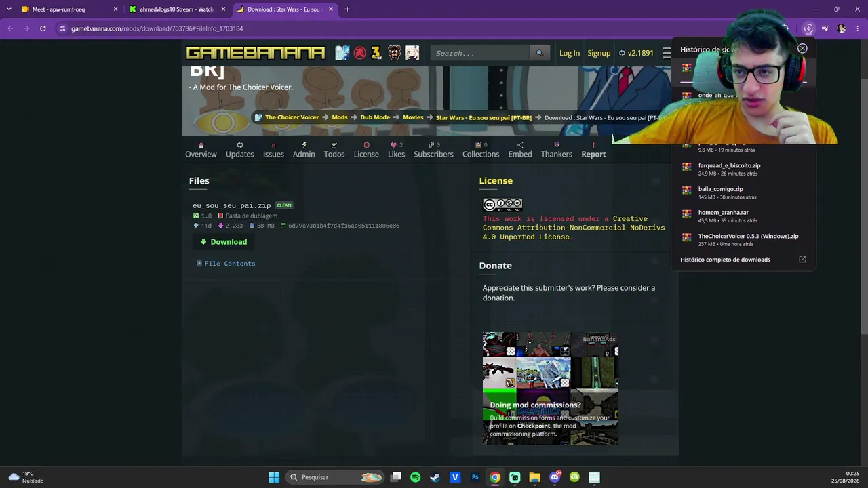Open File Explorer from the taskbar
This screenshot has height=488, width=868.
tap(534, 477)
